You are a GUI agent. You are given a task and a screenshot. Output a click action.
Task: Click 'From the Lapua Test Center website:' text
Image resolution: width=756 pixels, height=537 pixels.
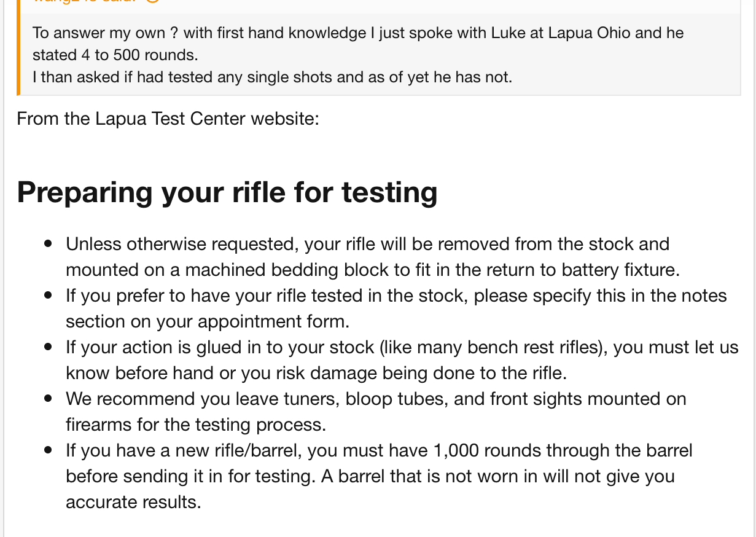click(168, 118)
